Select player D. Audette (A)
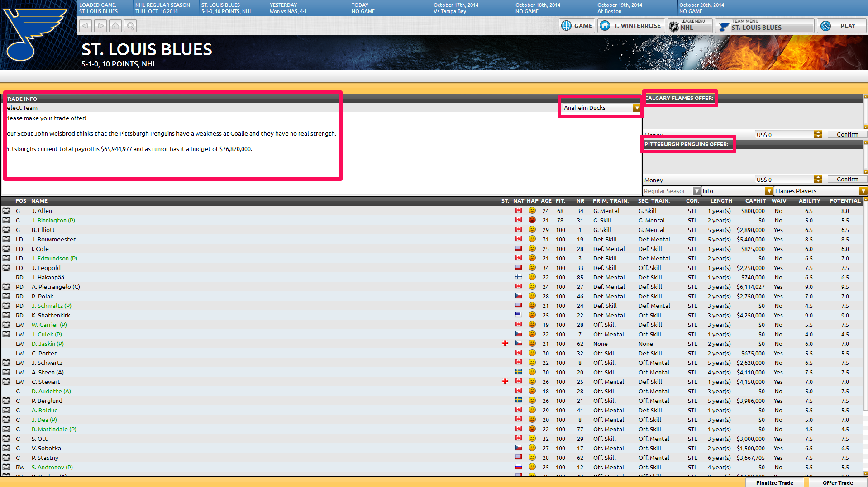Screen dimensions: 868x487 pyautogui.click(x=51, y=392)
